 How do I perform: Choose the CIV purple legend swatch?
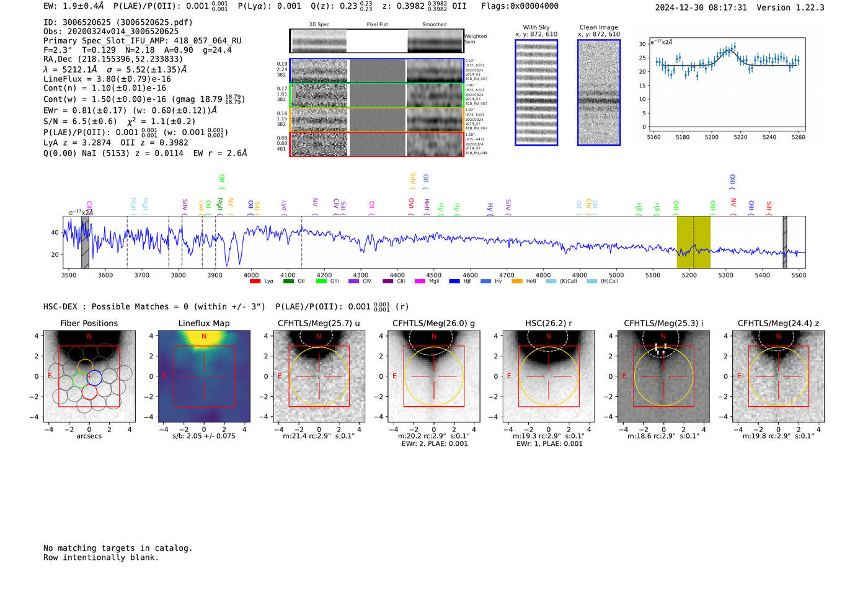[x=354, y=282]
